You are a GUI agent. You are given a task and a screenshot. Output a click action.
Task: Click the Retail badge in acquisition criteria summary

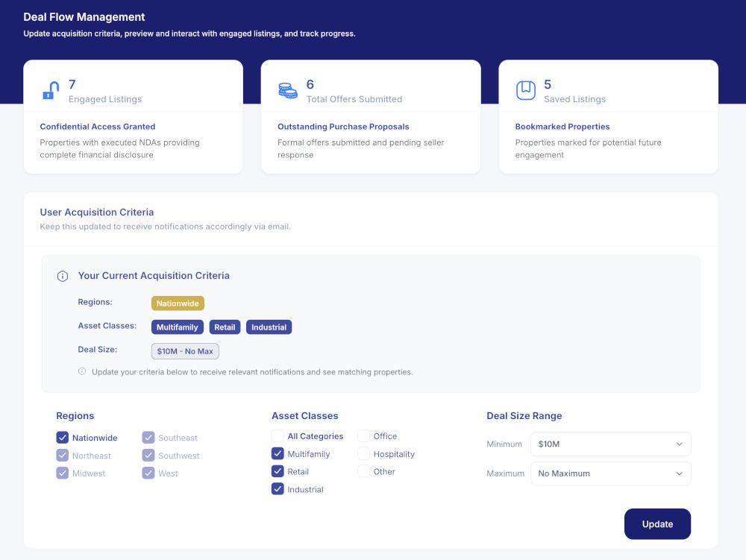click(225, 327)
